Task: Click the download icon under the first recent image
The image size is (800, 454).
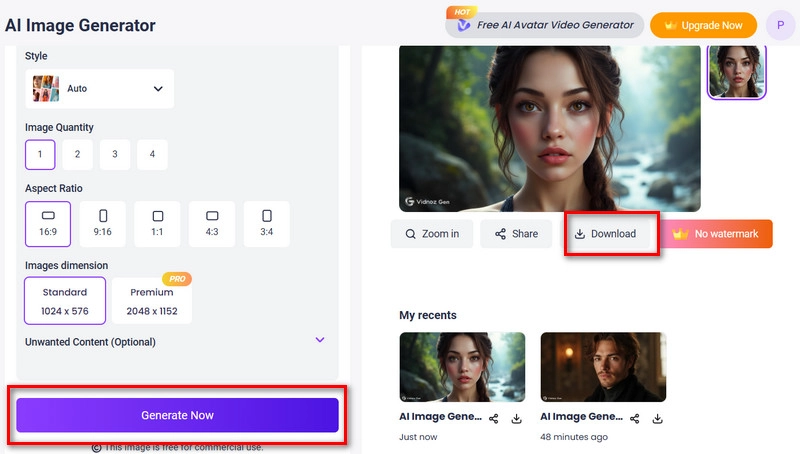Action: coord(516,419)
